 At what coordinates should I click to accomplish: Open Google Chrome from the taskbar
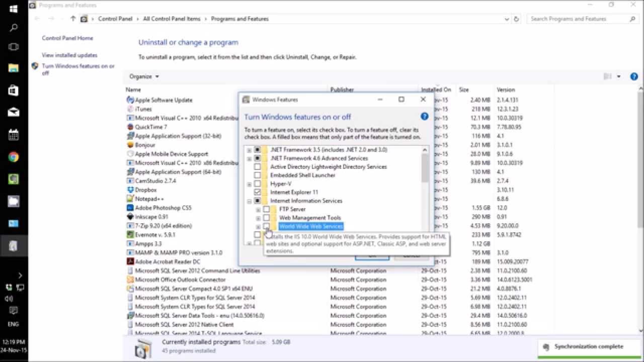(x=14, y=157)
